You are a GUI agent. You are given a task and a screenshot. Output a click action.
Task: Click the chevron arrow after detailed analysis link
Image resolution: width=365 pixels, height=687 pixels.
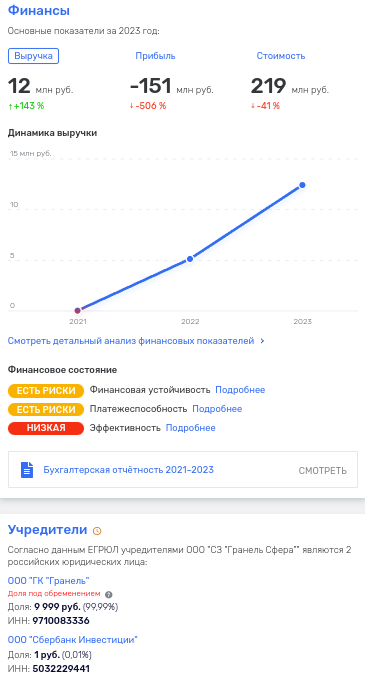pos(262,341)
